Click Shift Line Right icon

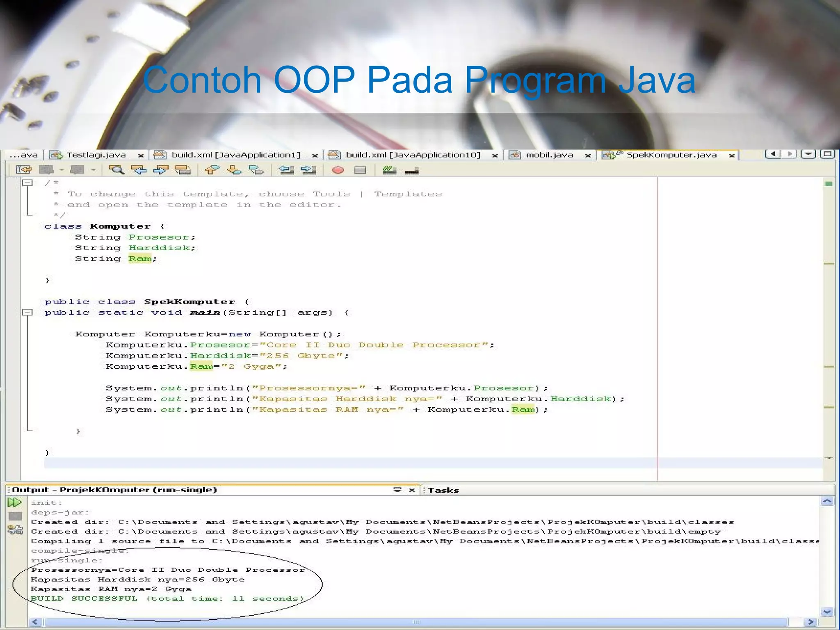[308, 170]
